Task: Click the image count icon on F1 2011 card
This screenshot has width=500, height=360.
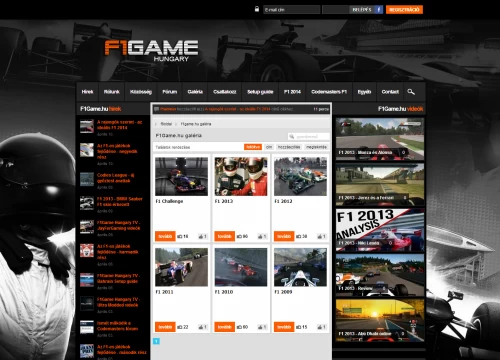Action: pos(180,327)
